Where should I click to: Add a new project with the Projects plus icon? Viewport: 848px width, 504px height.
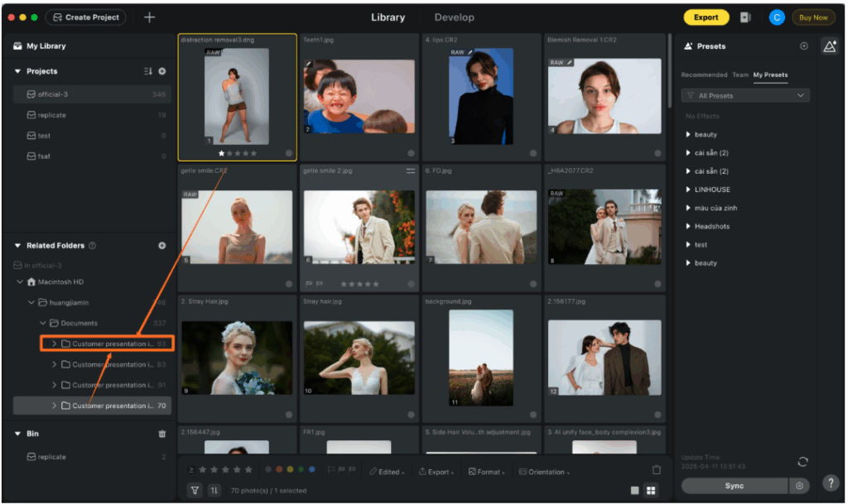click(x=162, y=71)
